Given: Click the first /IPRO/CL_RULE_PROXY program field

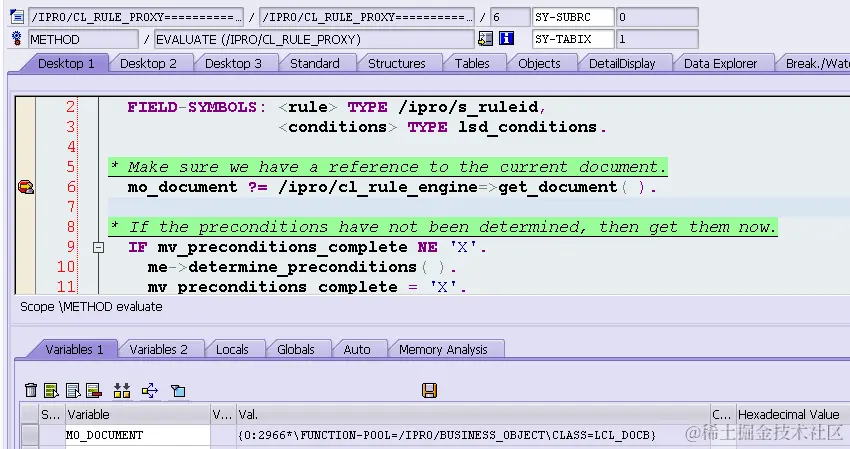Looking at the screenshot, I should [x=136, y=17].
